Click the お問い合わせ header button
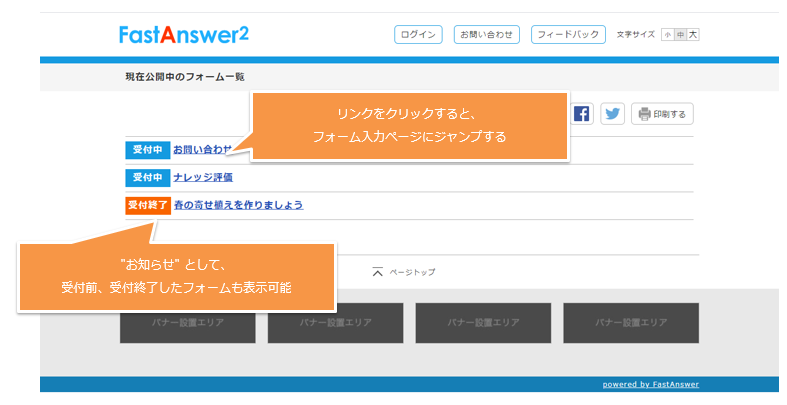The width and height of the screenshot is (787, 405). [x=485, y=35]
